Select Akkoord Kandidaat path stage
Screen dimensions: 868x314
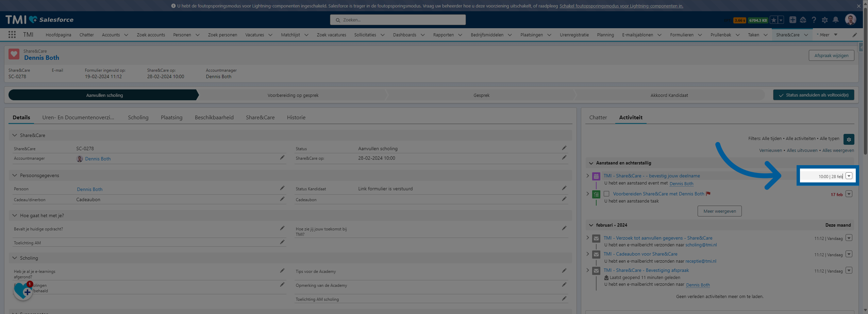pyautogui.click(x=669, y=95)
